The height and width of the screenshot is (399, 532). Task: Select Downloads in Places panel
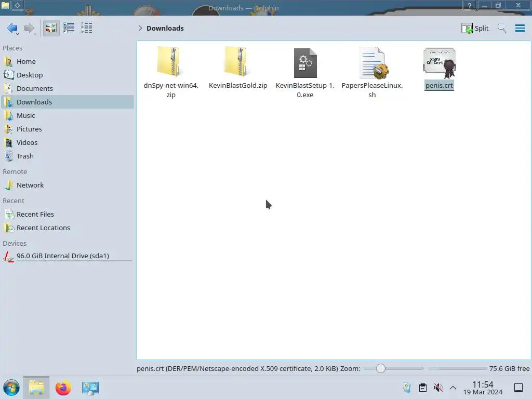[68, 102]
